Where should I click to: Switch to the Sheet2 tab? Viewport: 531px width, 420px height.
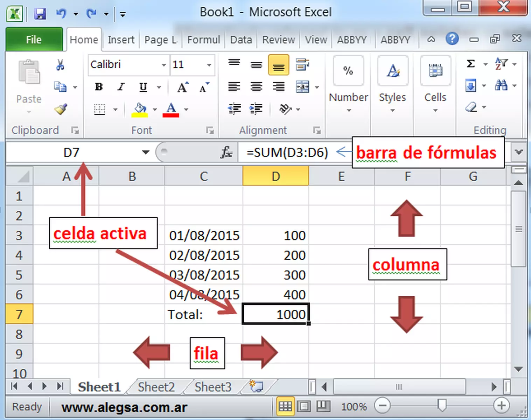pyautogui.click(x=156, y=387)
